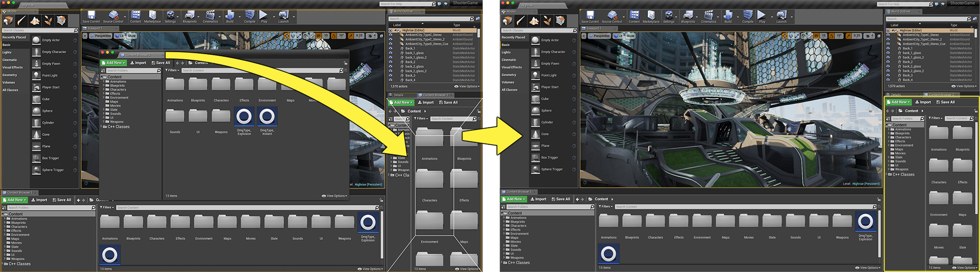Click Compile in the left editor toolbar
Image resolution: width=980 pixels, height=272 pixels.
(250, 16)
